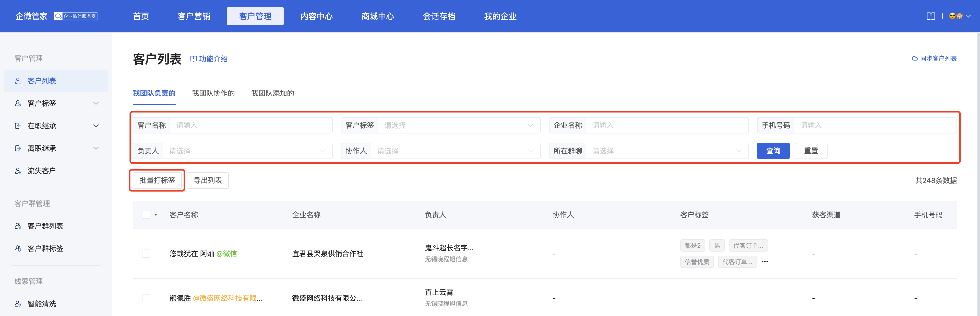Click the 客户群标签 sidebar icon
The width and height of the screenshot is (980, 316).
tap(18, 248)
